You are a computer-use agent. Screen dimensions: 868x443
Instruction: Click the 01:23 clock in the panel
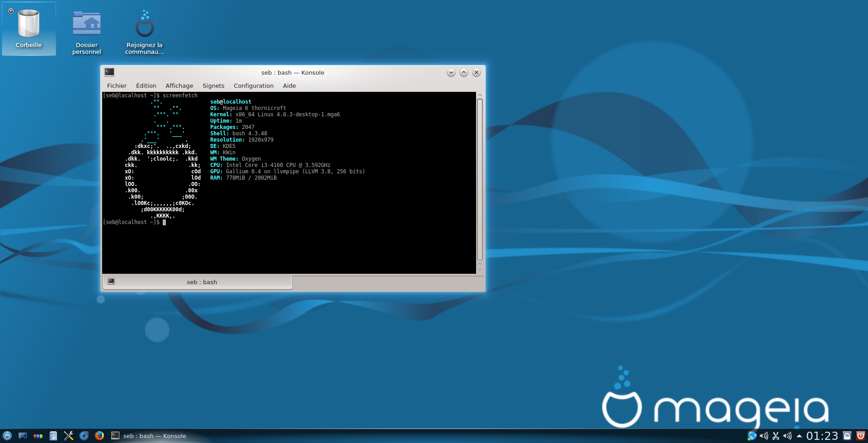tap(822, 436)
